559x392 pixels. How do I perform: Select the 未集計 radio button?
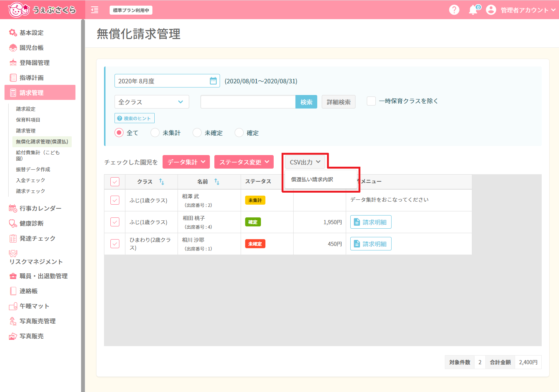(155, 133)
